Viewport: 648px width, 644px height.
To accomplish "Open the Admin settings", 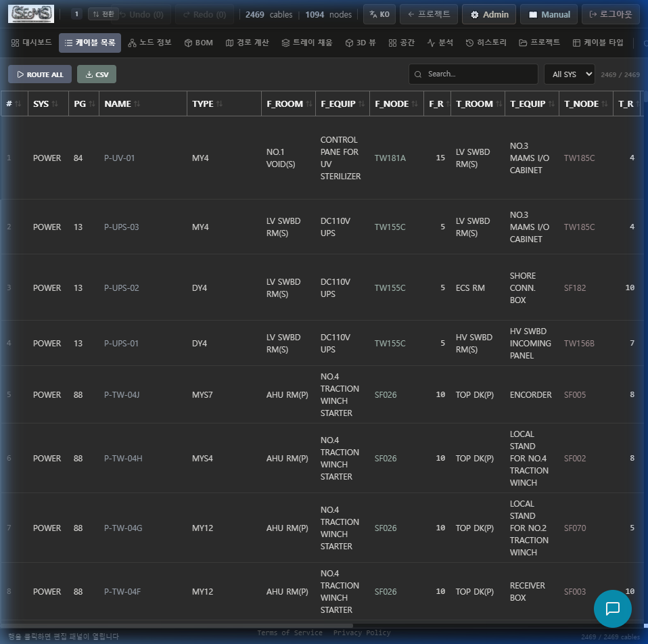I will 489,14.
